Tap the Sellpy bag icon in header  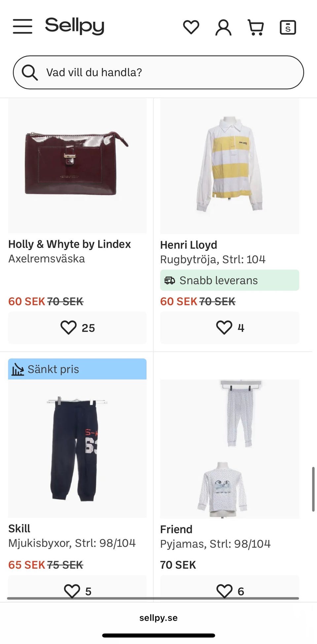tap(288, 27)
